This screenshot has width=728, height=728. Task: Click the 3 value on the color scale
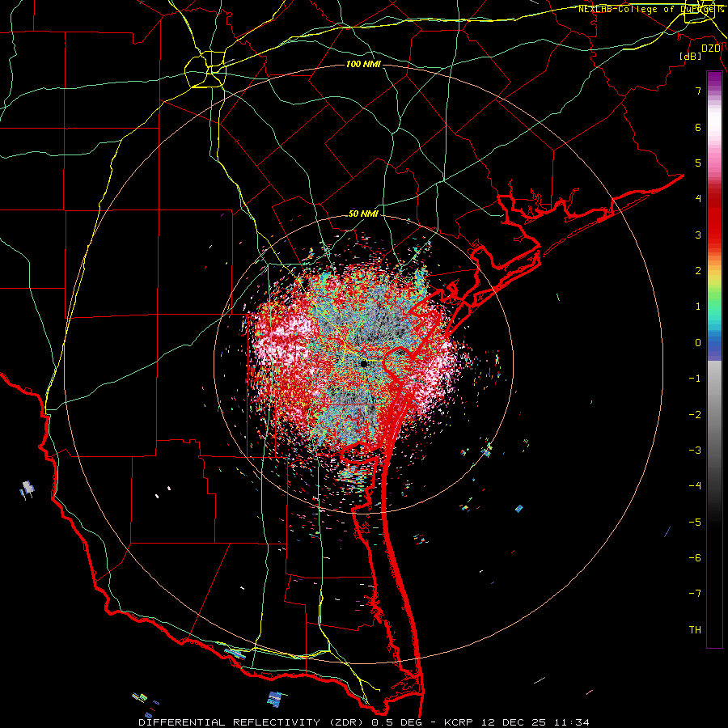click(698, 235)
